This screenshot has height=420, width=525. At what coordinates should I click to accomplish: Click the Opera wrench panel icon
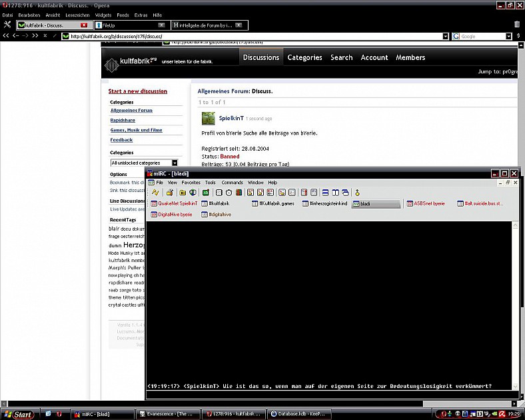(7, 25)
